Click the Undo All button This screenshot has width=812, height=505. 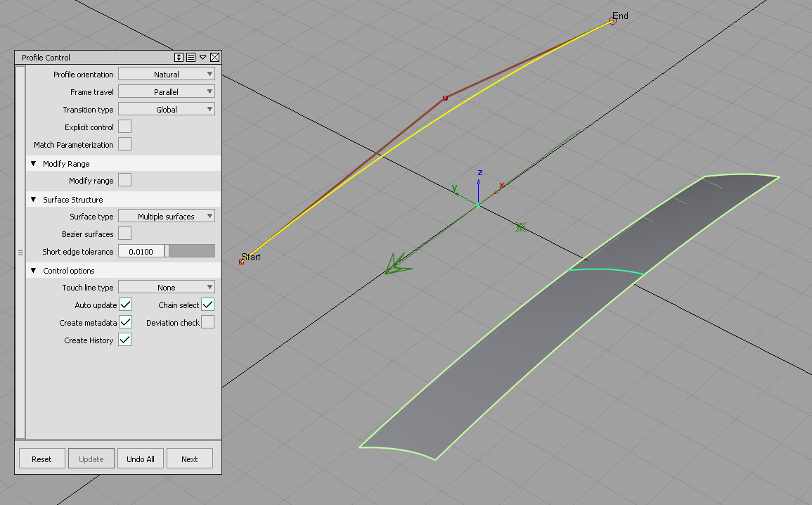point(140,458)
